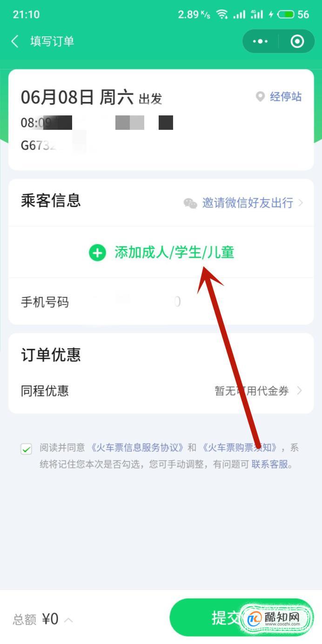The width and height of the screenshot is (322, 644).
Task: Open the mini-program three-dot menu
Action: [260, 41]
